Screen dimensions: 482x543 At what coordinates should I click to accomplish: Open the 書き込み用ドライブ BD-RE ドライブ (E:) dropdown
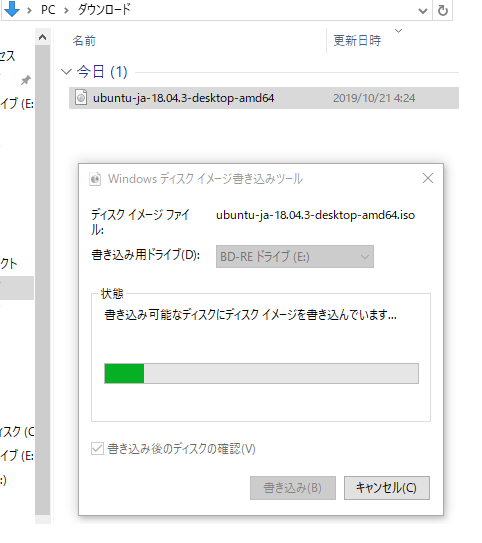click(295, 257)
